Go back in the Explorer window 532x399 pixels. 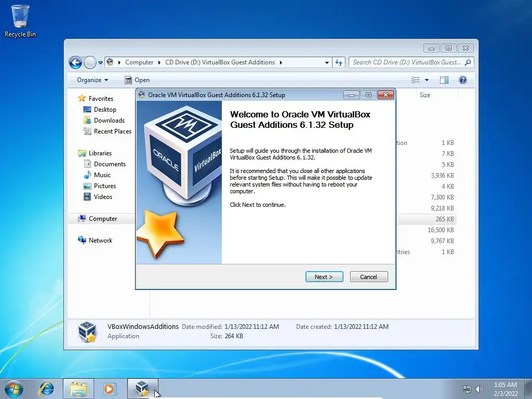75,62
